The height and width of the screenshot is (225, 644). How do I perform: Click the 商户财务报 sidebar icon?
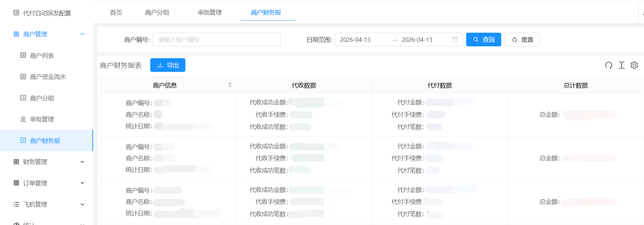(23, 140)
